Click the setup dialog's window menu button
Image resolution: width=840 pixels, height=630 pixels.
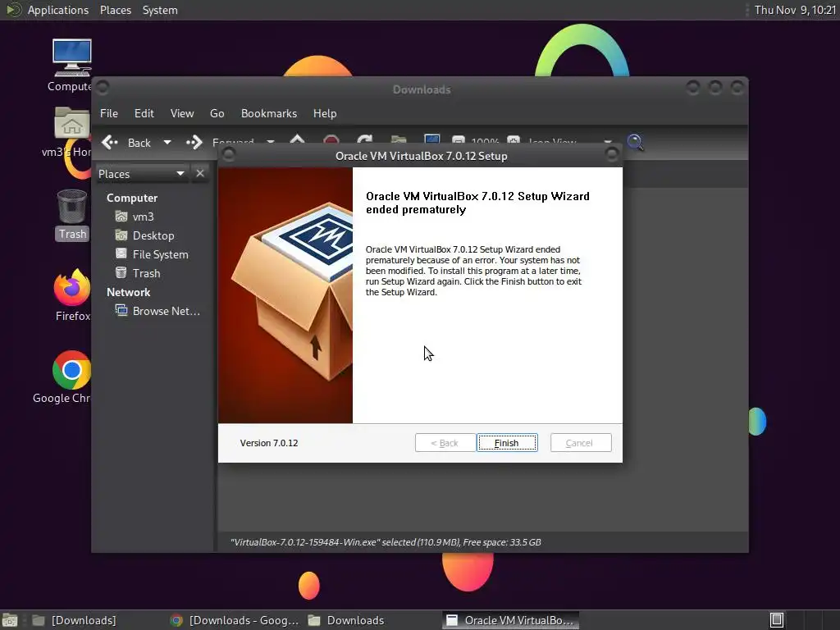(229, 155)
